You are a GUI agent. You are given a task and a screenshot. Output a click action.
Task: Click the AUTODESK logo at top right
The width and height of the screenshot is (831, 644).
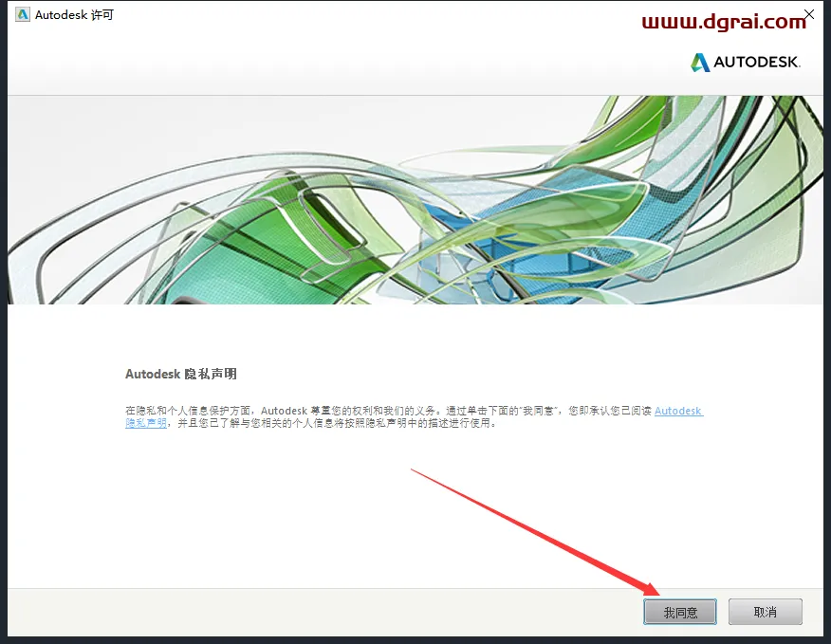[x=745, y=62]
